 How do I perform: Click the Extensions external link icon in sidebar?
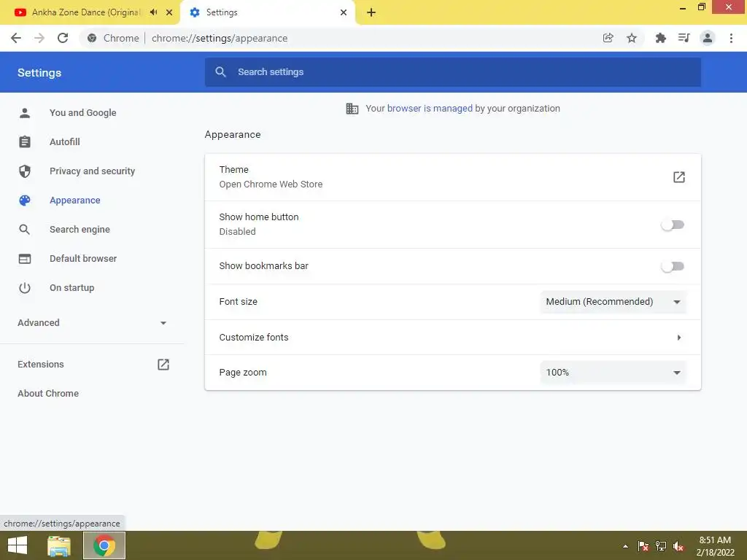[163, 365]
